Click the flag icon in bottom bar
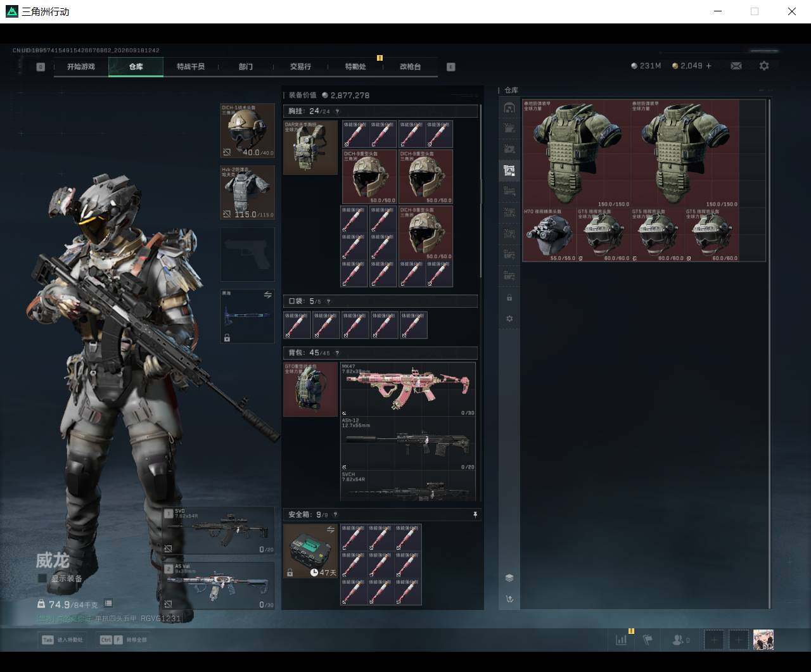The image size is (811, 672). click(648, 640)
